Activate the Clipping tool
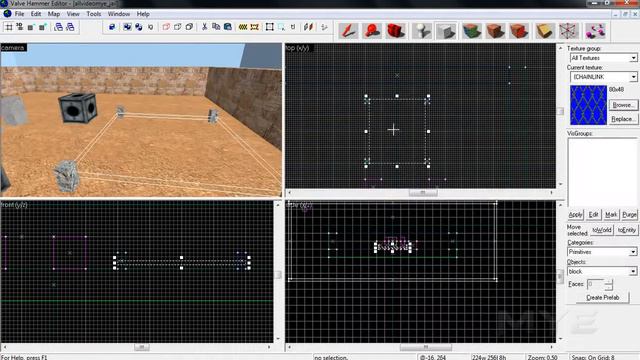Image resolution: width=640 pixels, height=360 pixels. click(x=545, y=31)
